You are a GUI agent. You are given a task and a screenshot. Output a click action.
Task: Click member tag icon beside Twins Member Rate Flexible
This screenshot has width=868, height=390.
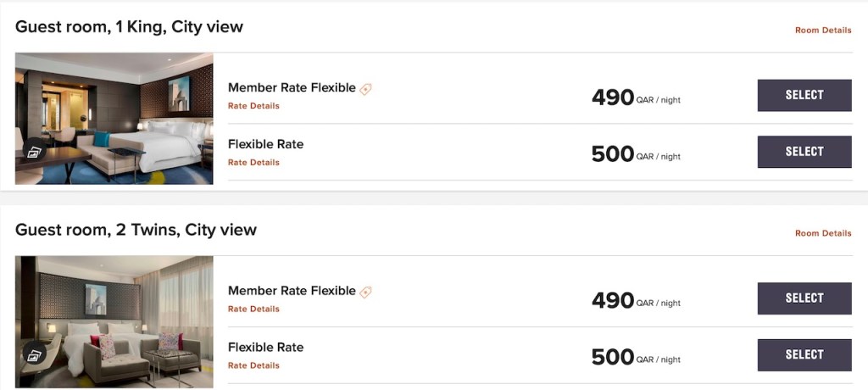pos(365,292)
